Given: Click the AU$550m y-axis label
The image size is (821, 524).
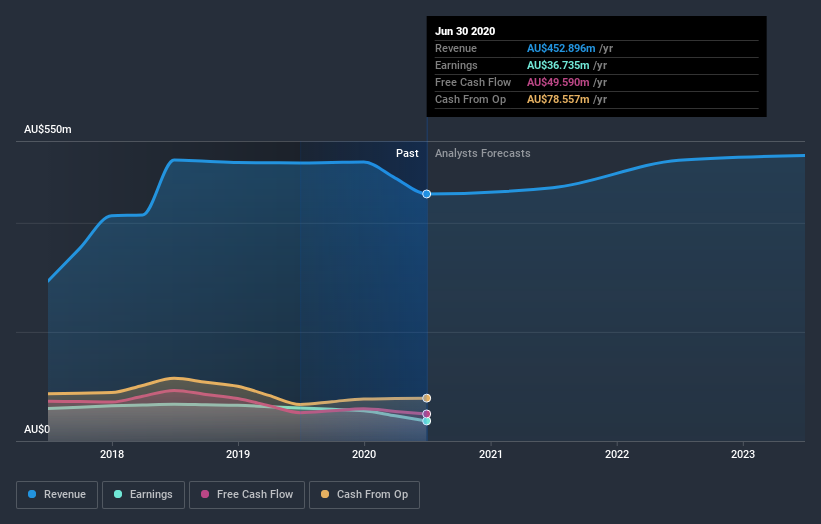Looking at the screenshot, I should 48,129.
